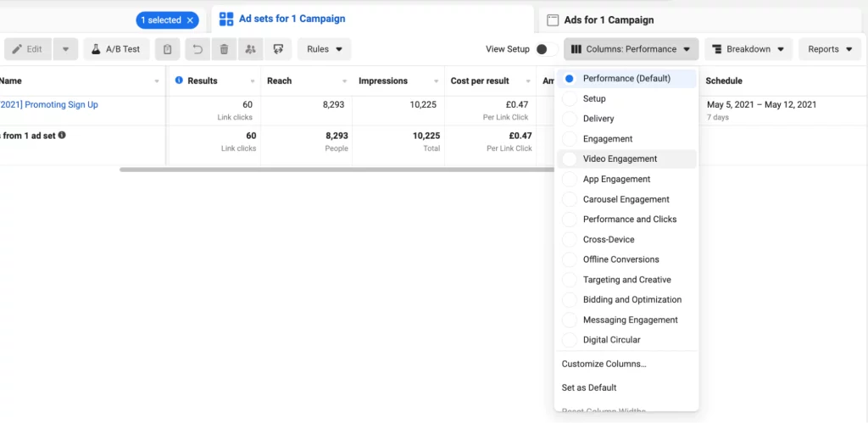Open the Breakdown dropdown

[748, 49]
